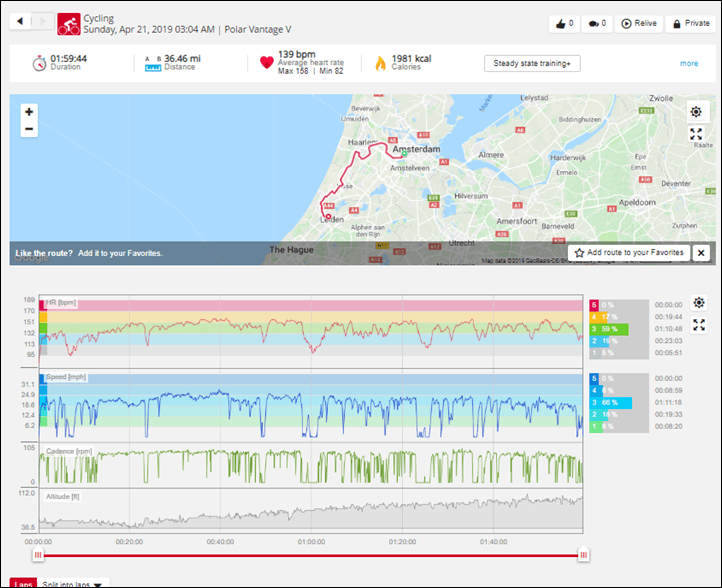722x588 pixels.
Task: Click speed zone 3 time 01:11:18
Action: click(669, 402)
